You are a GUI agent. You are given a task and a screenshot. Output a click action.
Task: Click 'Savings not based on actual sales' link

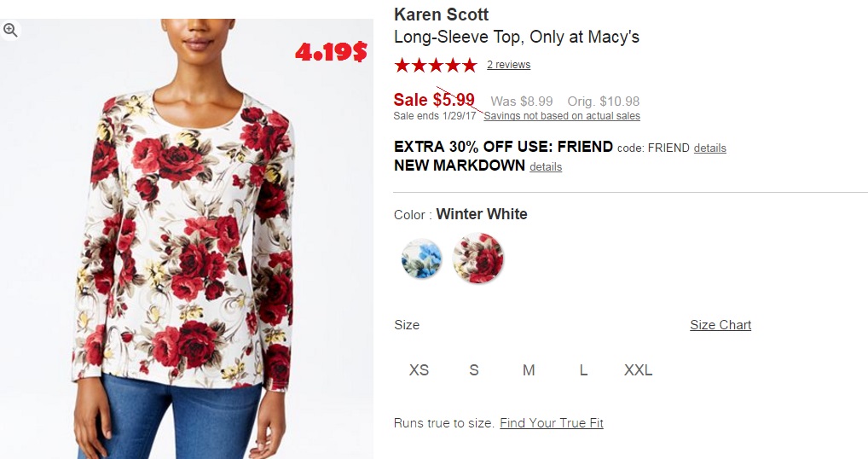point(562,116)
